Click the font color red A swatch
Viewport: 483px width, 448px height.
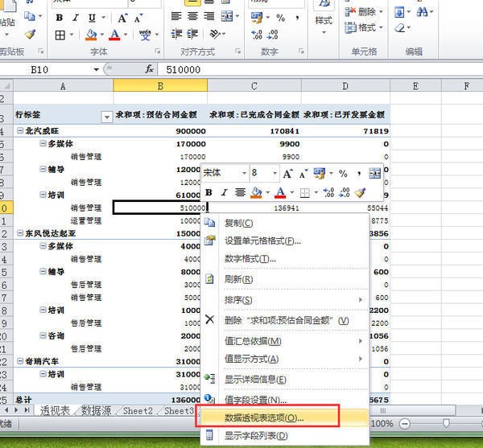click(x=115, y=35)
